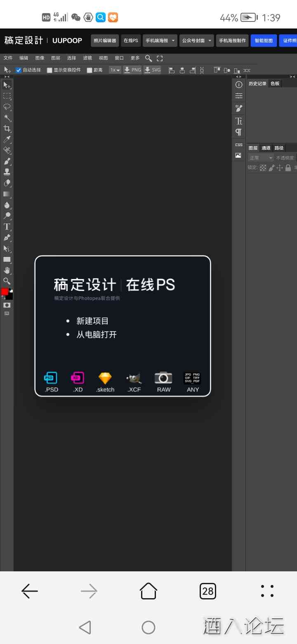Click the 手机海报制作 button
Screen dimensions: 297x644
pyautogui.click(x=232, y=40)
